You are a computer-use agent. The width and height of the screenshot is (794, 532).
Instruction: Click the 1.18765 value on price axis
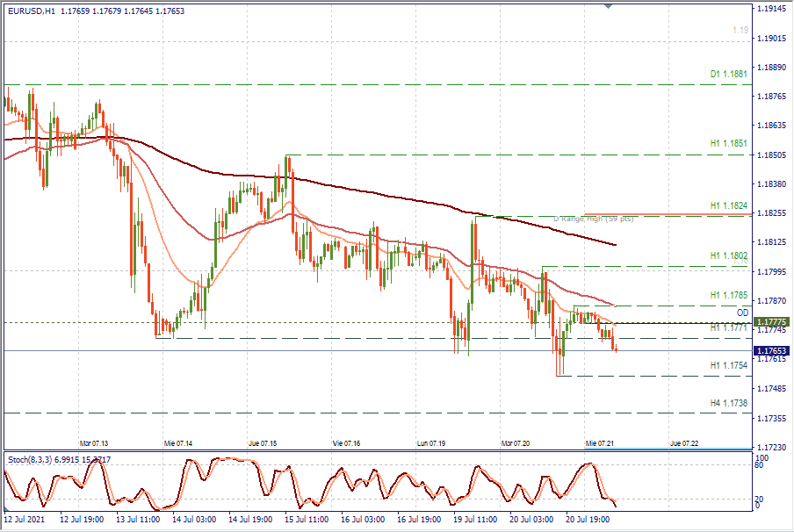pos(772,97)
